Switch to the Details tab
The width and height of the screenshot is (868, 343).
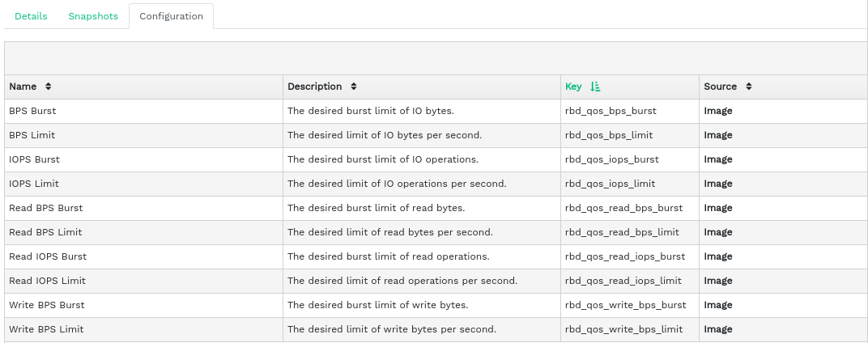pos(31,16)
